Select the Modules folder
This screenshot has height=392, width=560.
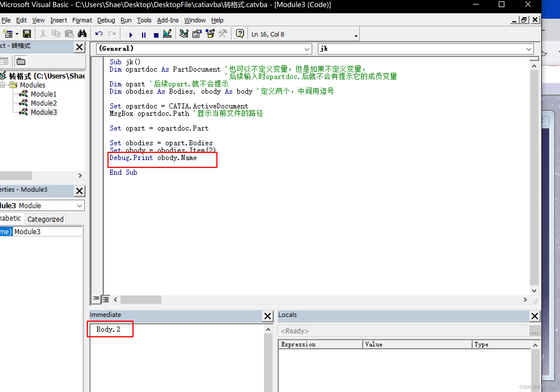click(32, 85)
